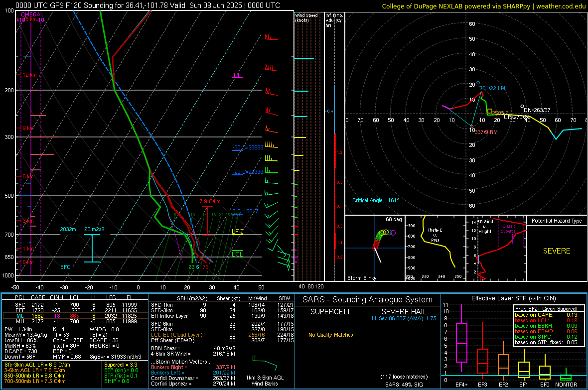Click the STP (cin) = 0.6 index

(121, 370)
